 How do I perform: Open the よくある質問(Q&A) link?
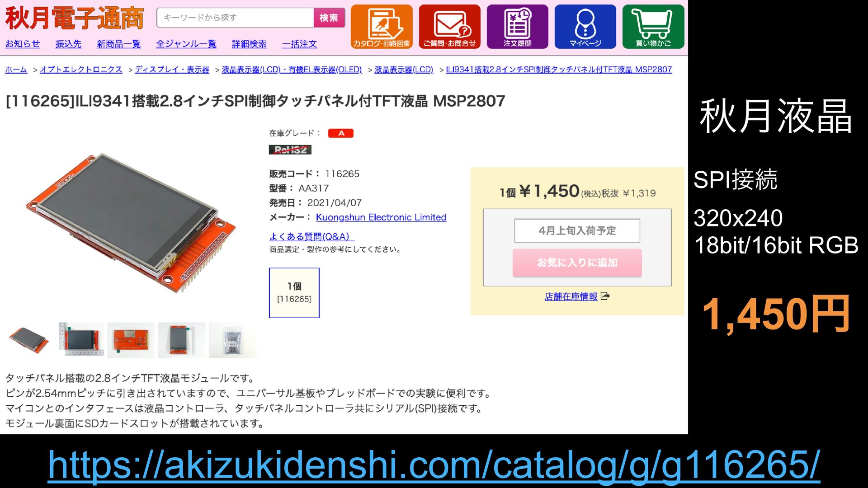pos(311,236)
